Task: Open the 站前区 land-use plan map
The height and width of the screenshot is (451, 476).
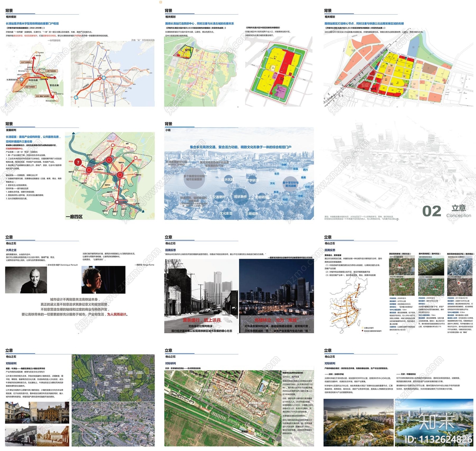Action: (398, 71)
